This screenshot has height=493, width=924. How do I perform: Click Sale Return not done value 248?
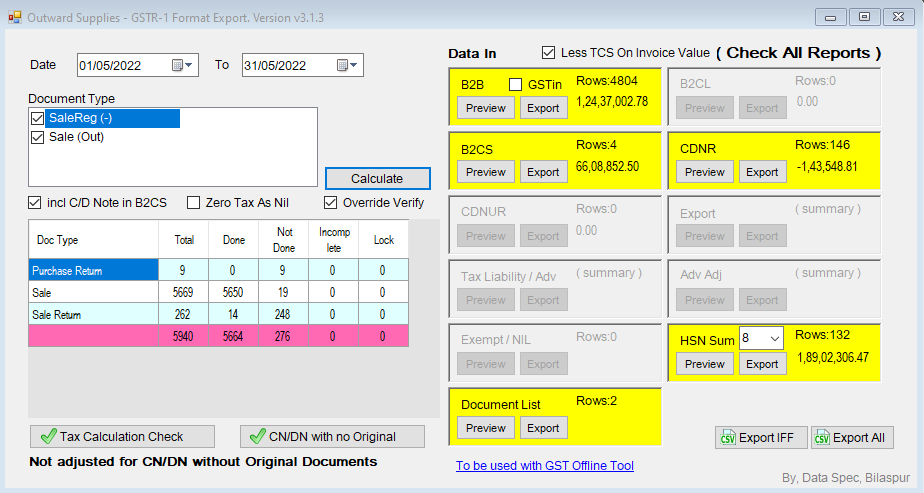click(x=283, y=314)
